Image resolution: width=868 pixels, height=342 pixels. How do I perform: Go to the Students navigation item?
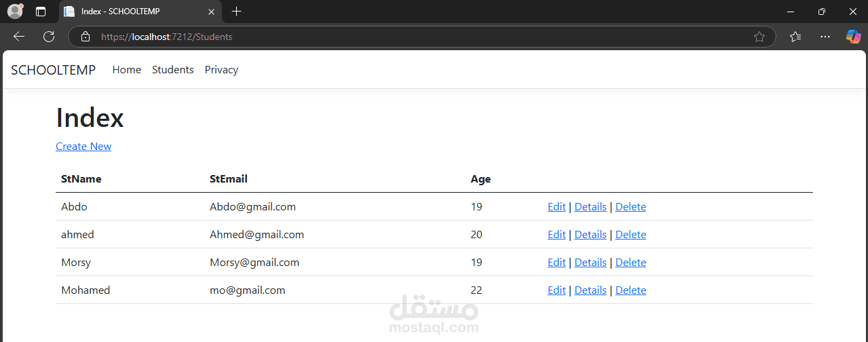tap(173, 70)
